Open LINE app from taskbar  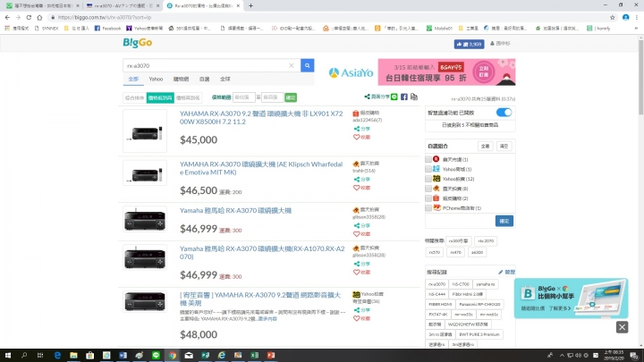[156, 356]
